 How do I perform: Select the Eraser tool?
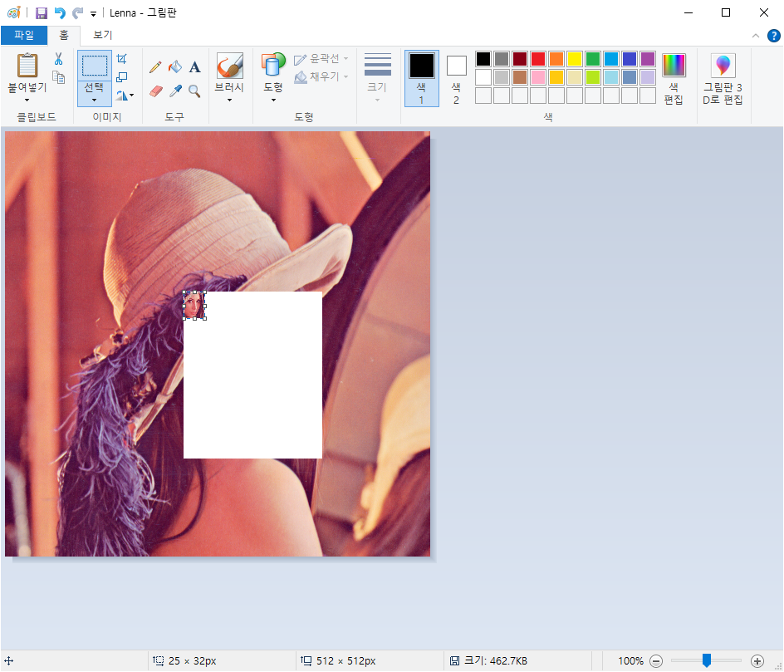pyautogui.click(x=156, y=91)
